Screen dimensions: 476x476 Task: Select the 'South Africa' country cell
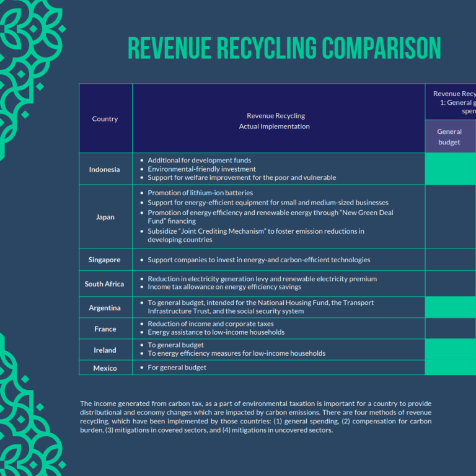coord(105,284)
